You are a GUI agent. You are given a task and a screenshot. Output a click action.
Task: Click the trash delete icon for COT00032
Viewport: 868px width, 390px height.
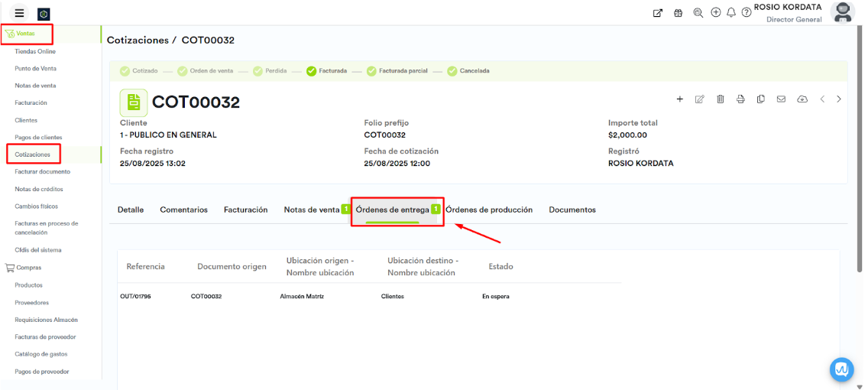click(720, 99)
